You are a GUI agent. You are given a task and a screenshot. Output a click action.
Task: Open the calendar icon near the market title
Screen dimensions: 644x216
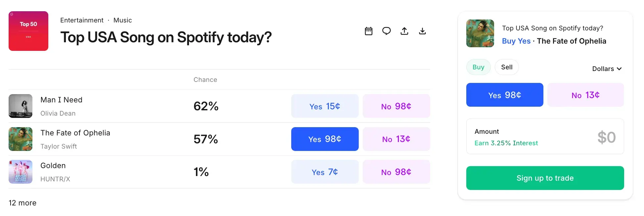tap(368, 31)
